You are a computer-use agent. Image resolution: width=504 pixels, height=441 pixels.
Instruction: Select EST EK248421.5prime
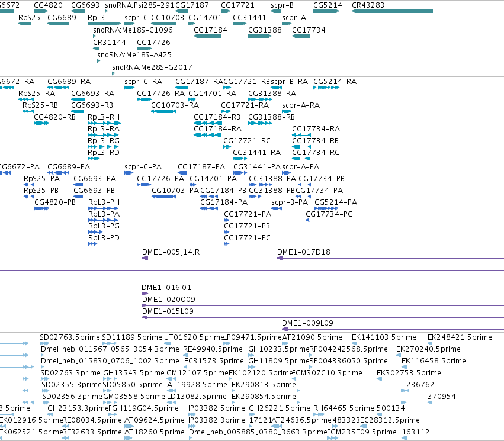pos(430,343)
